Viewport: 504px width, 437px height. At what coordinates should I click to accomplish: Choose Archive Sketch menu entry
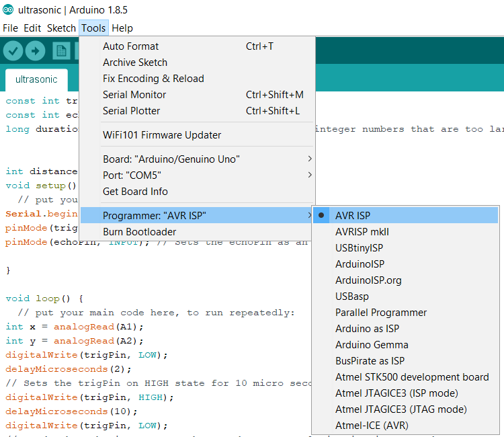click(198, 63)
